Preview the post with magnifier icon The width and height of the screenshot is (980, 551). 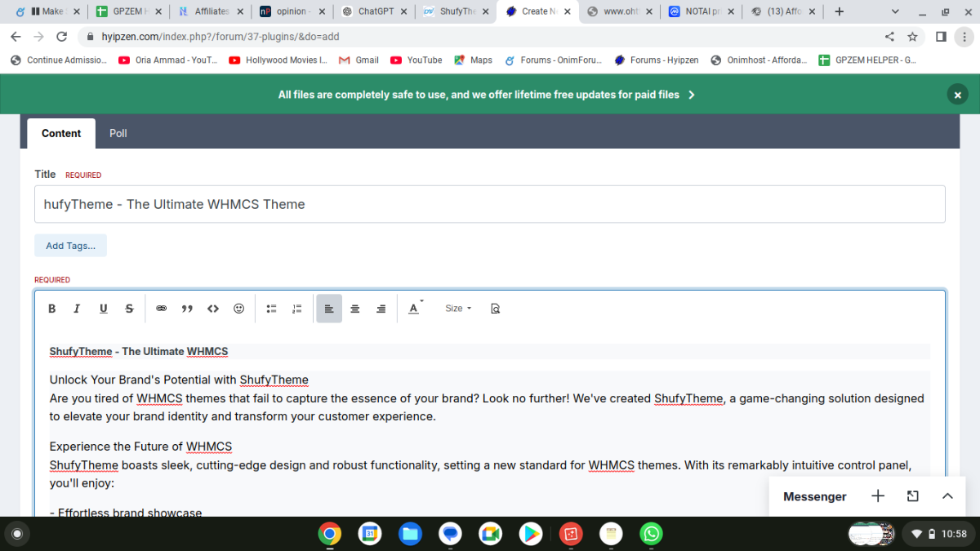(x=495, y=309)
